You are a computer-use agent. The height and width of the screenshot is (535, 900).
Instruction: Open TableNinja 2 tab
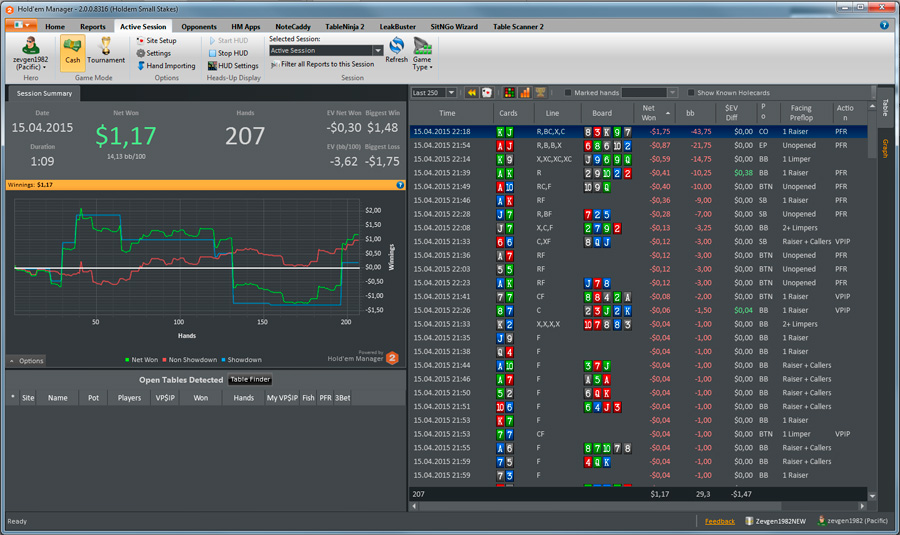pyautogui.click(x=345, y=26)
